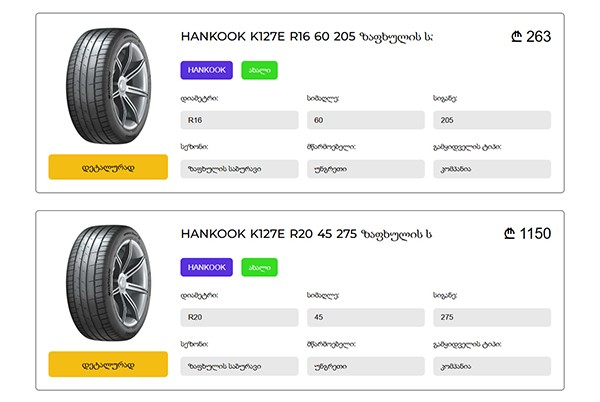This screenshot has width=600, height=402.
Task: Click the height field showing 45
Action: [366, 317]
